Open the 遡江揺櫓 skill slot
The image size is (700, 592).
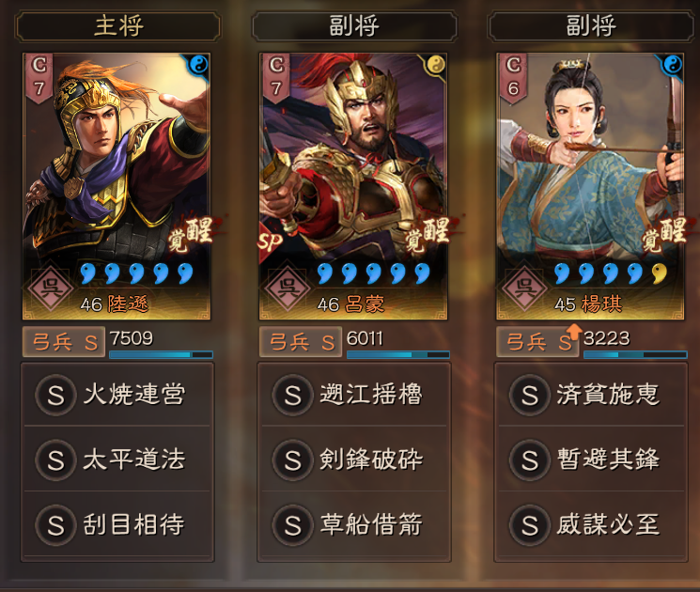[x=354, y=395]
